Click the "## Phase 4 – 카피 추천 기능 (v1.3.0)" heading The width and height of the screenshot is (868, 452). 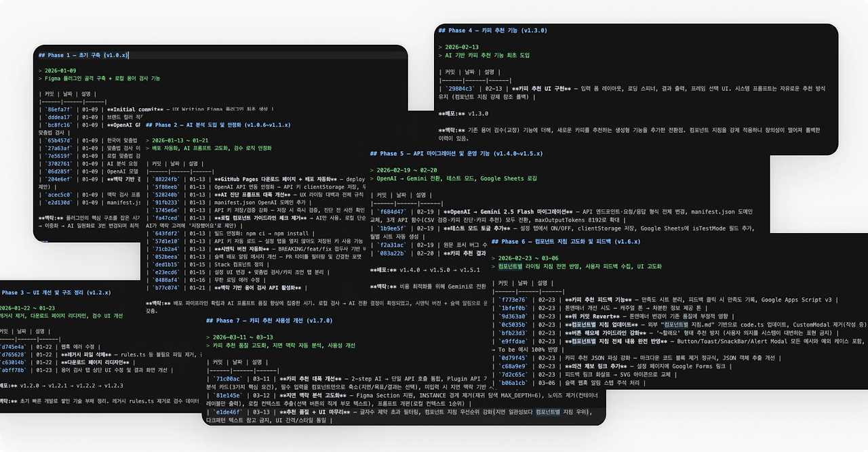coord(492,30)
